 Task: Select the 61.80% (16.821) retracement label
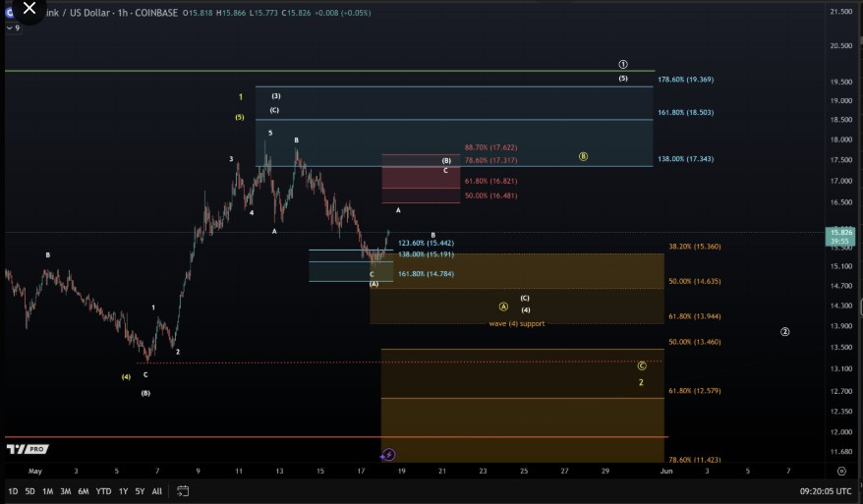pyautogui.click(x=490, y=181)
